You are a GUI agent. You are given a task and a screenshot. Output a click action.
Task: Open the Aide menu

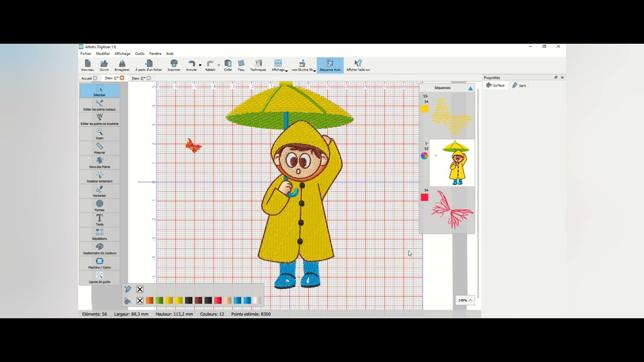(x=170, y=53)
